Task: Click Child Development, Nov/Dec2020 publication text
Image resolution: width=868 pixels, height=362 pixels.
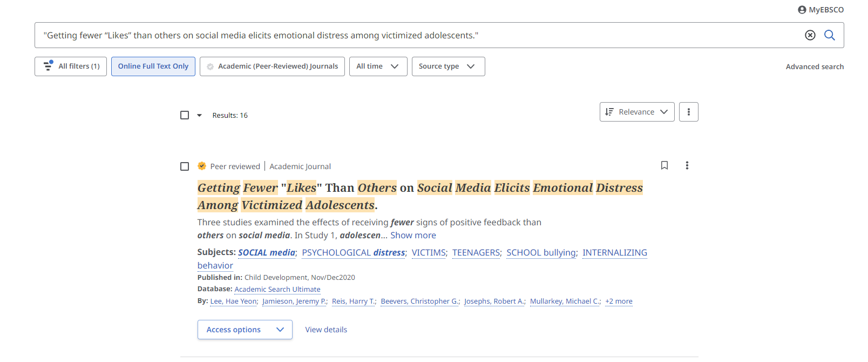Action: pyautogui.click(x=300, y=277)
